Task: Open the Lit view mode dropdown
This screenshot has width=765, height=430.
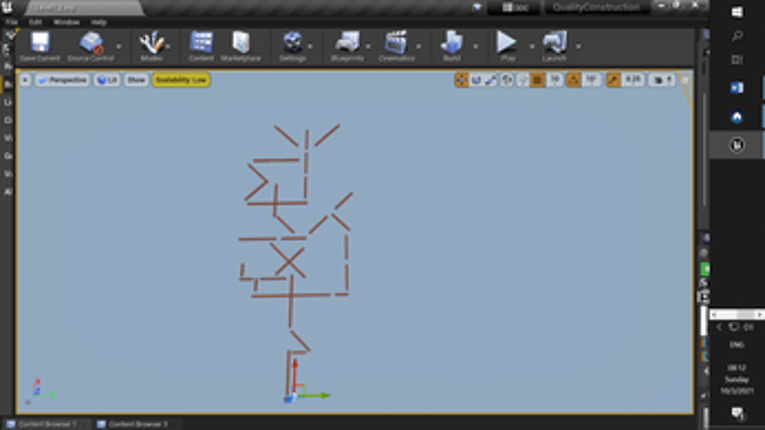Action: pyautogui.click(x=107, y=80)
